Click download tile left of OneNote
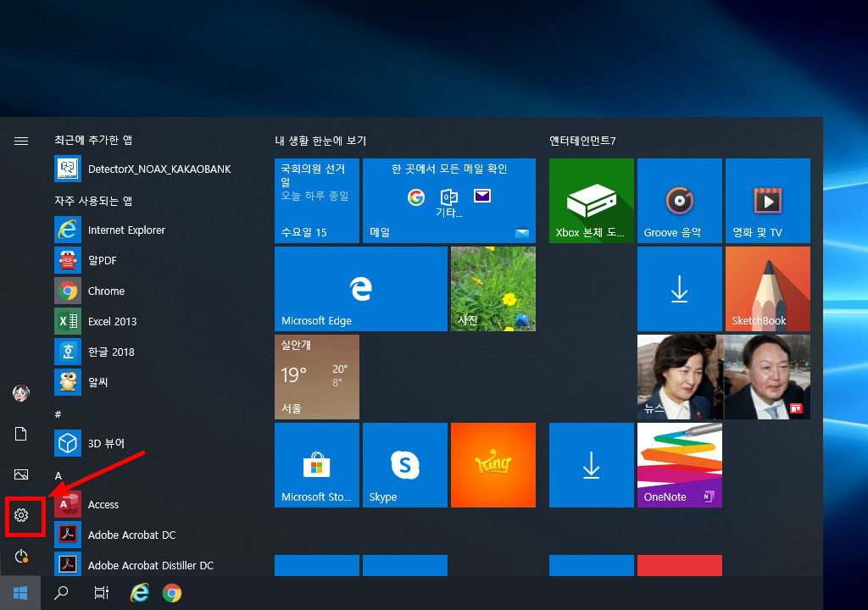The image size is (868, 610). [591, 465]
